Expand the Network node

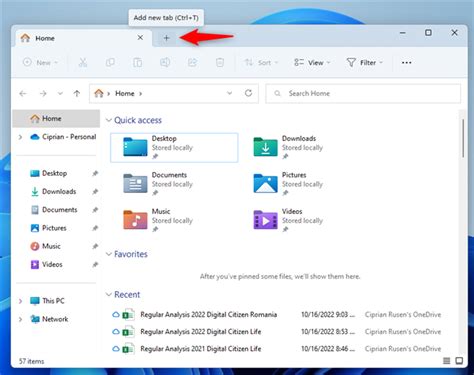[x=20, y=319]
